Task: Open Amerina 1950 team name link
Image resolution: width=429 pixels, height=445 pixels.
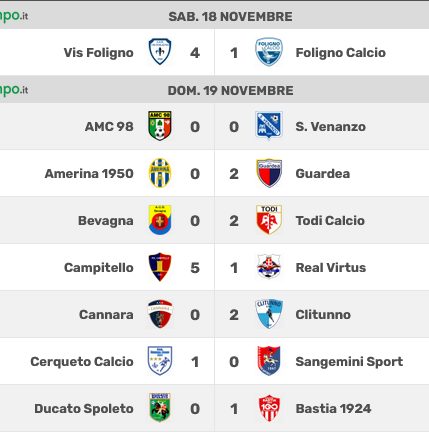Action: (89, 174)
